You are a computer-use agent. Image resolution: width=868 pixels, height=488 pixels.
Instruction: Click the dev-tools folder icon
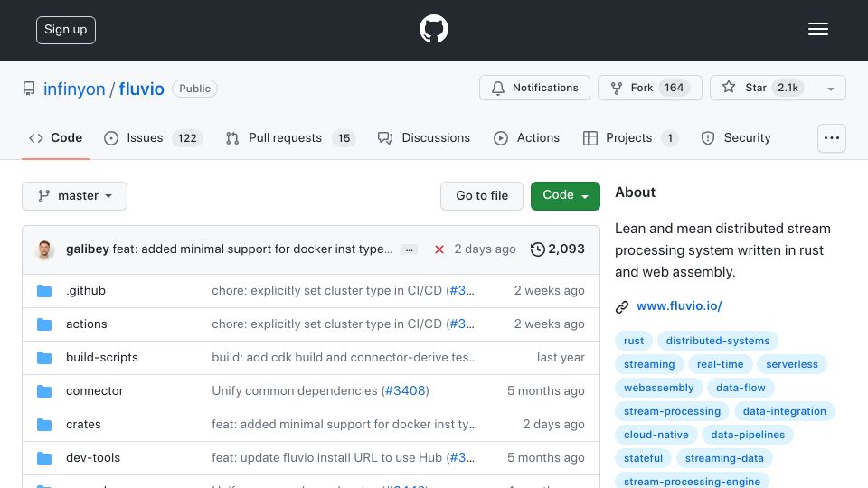click(x=44, y=458)
